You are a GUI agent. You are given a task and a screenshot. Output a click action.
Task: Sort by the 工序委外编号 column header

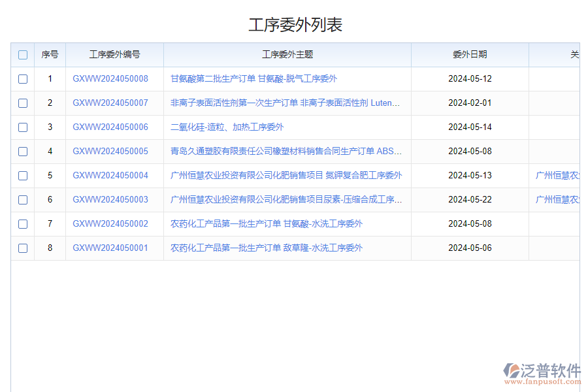[114, 55]
